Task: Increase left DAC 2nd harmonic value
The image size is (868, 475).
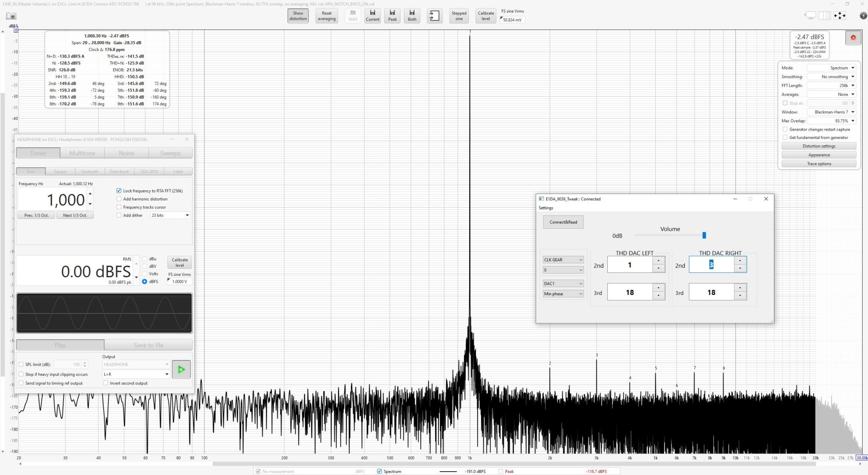Action: [658, 261]
